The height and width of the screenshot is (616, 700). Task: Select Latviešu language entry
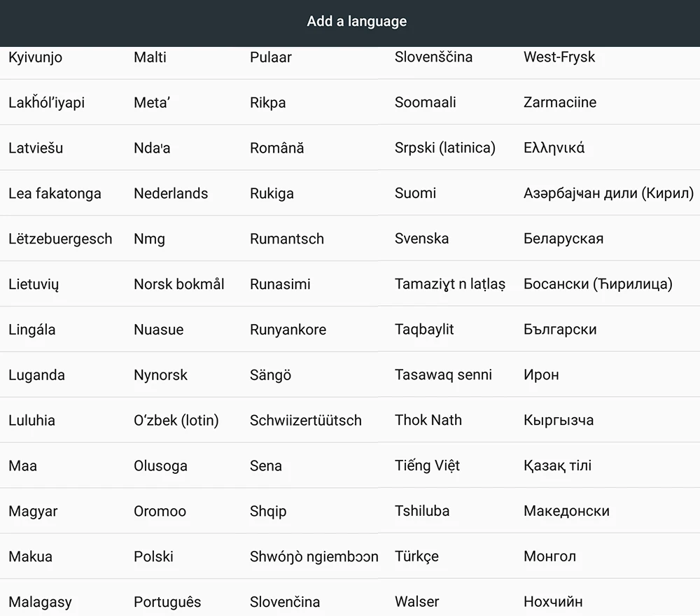tap(36, 148)
